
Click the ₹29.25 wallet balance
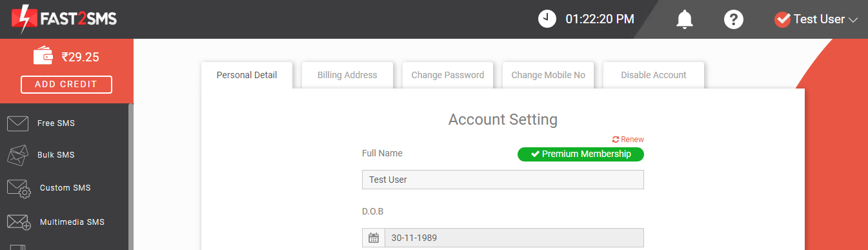(x=80, y=57)
